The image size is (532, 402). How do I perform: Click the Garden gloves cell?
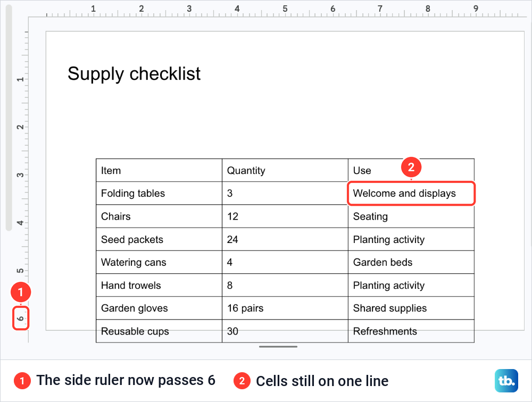click(x=159, y=308)
